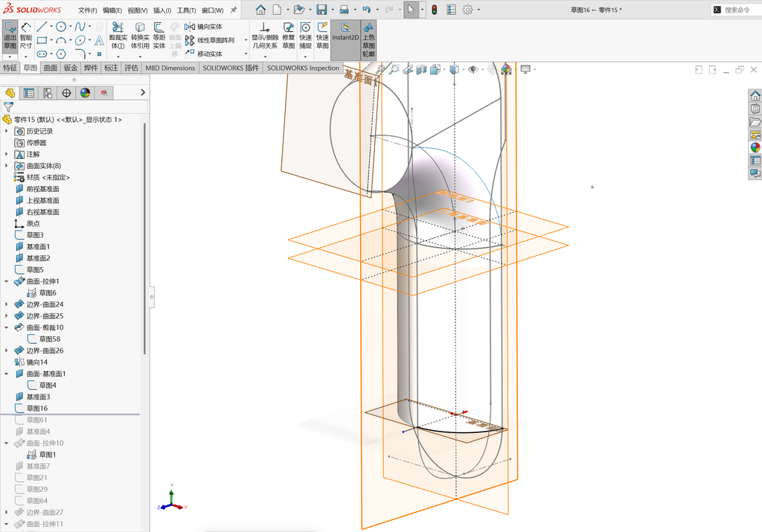Pin the menu bar with pushpin
The height and width of the screenshot is (532, 762).
point(234,10)
